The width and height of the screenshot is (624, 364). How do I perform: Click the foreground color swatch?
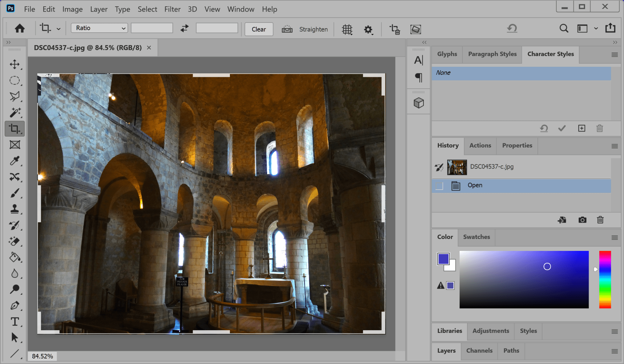(443, 259)
